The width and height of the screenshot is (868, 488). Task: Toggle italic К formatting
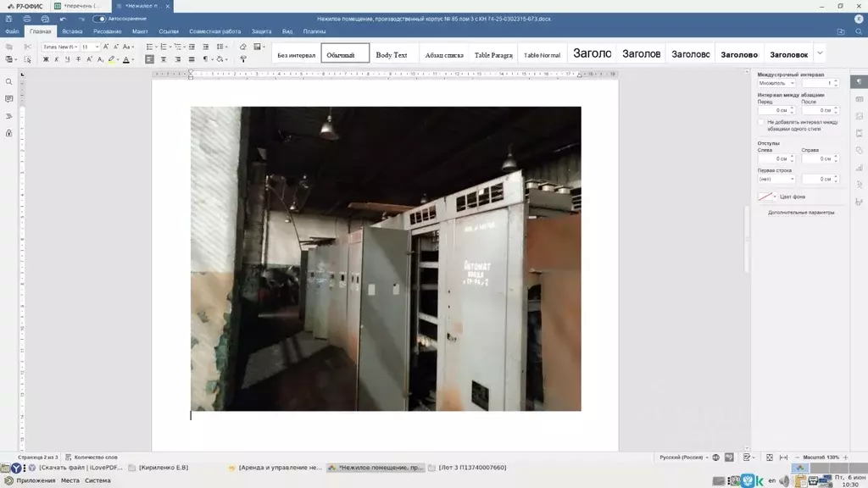(x=57, y=59)
